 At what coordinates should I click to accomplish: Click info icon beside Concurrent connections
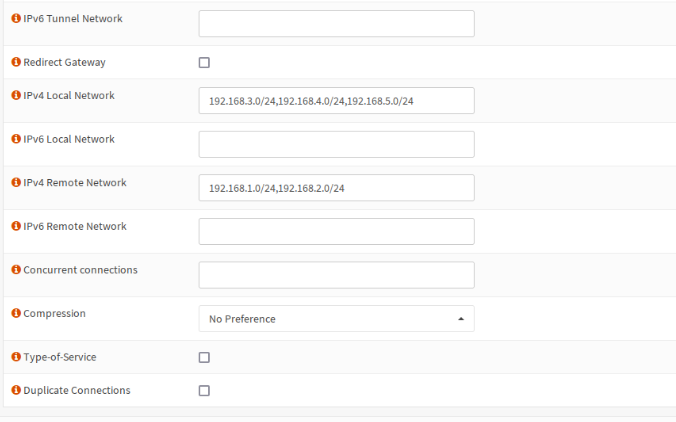[x=16, y=270]
